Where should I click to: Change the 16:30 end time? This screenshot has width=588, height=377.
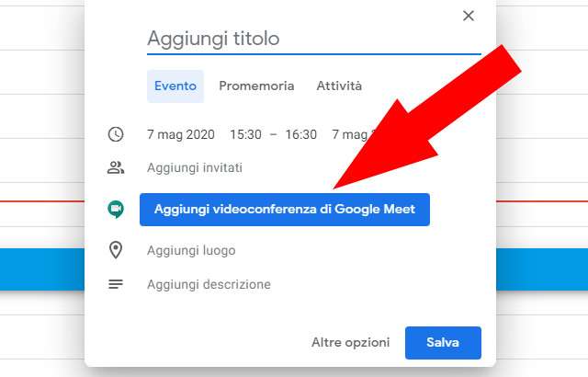coord(300,134)
